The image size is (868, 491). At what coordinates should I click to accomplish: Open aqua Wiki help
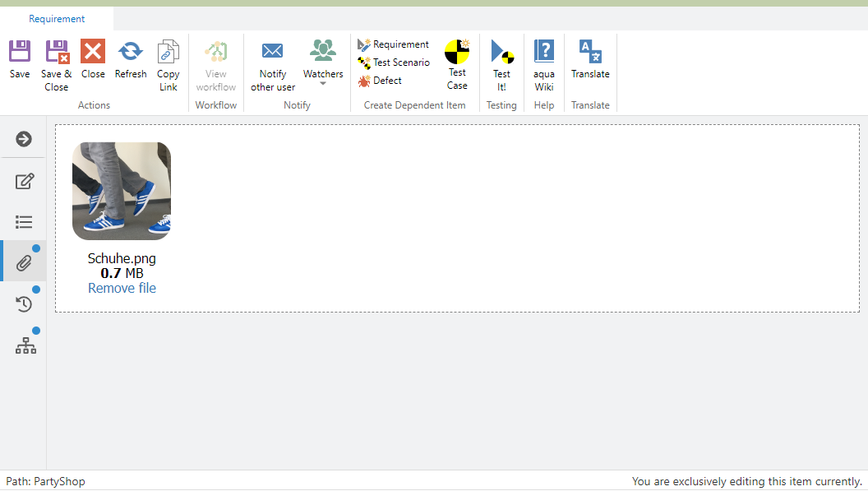[544, 53]
